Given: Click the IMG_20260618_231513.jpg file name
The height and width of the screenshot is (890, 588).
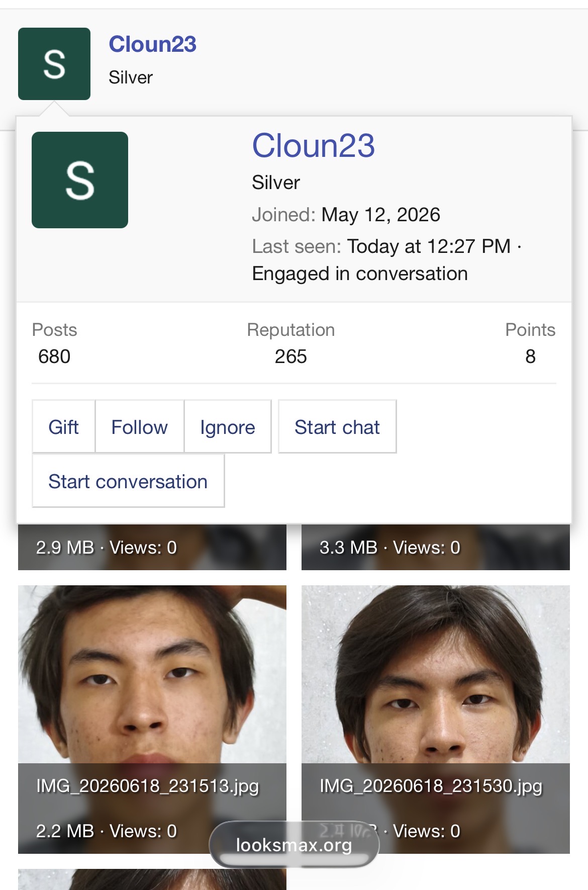Looking at the screenshot, I should pyautogui.click(x=148, y=786).
